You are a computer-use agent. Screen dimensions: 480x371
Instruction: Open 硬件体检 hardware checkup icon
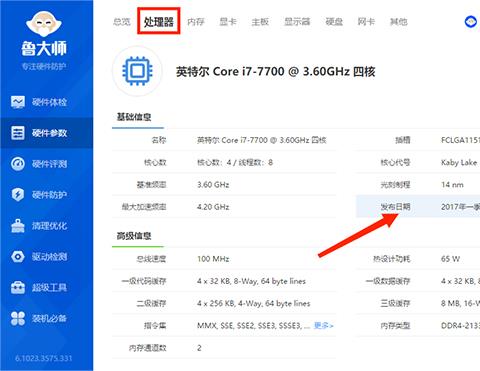(x=18, y=102)
